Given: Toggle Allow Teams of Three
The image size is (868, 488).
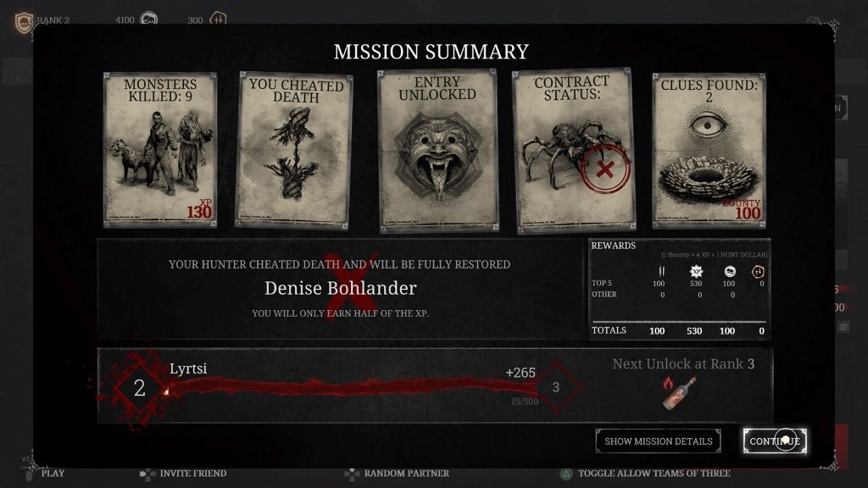Looking at the screenshot, I should 646,474.
